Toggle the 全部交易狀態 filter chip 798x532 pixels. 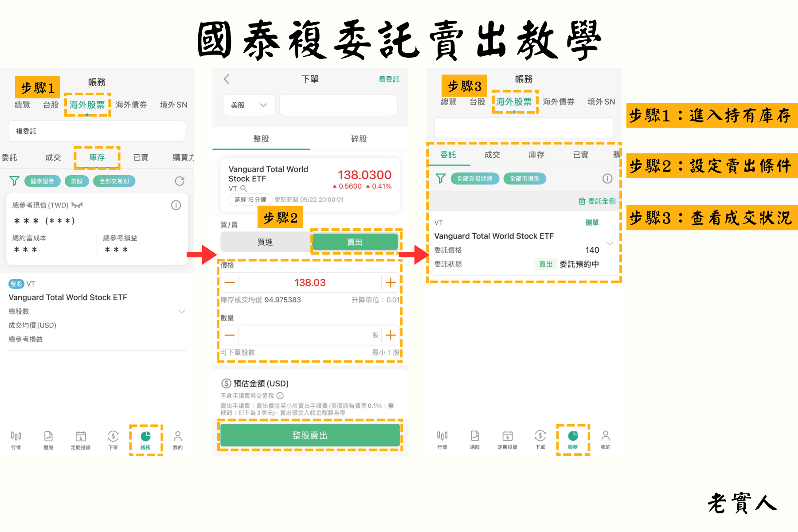475,178
